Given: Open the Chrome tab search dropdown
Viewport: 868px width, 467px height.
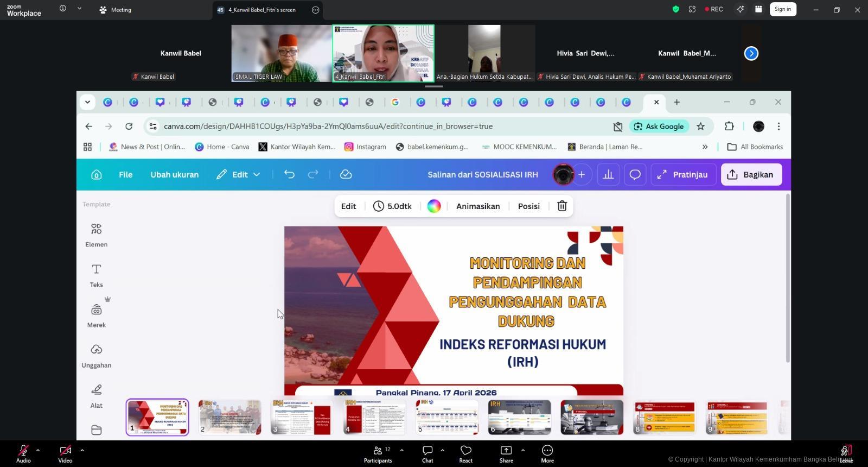Looking at the screenshot, I should [87, 102].
